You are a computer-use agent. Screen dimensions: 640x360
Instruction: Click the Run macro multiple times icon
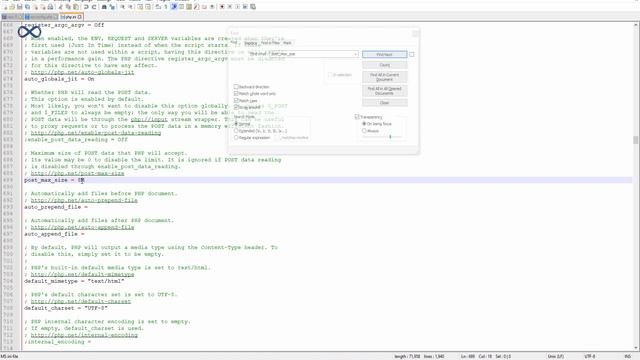245,7
